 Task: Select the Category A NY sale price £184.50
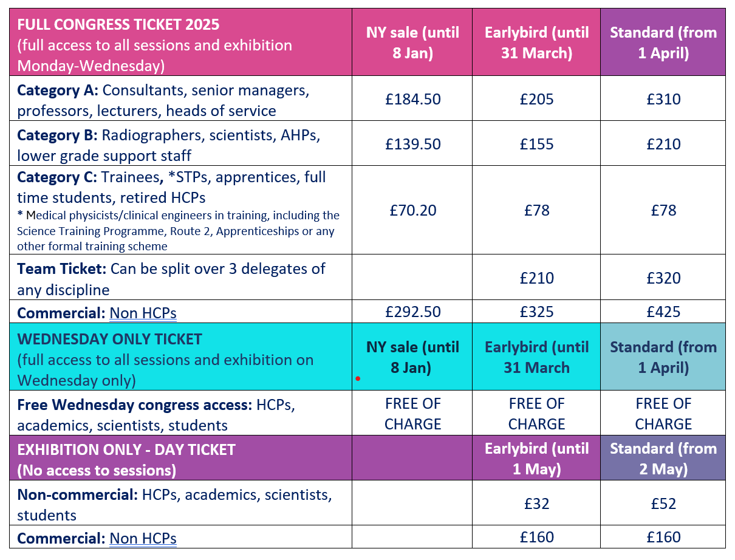pos(413,99)
